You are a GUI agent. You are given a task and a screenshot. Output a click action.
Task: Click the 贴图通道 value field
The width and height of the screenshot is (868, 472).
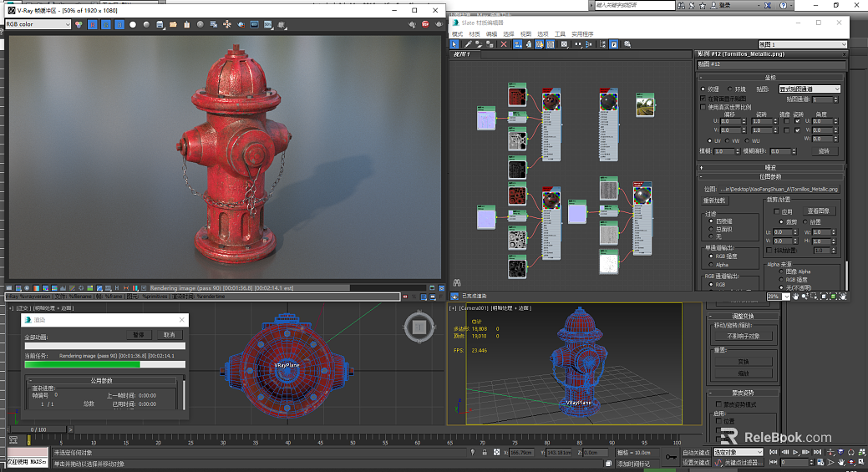822,99
